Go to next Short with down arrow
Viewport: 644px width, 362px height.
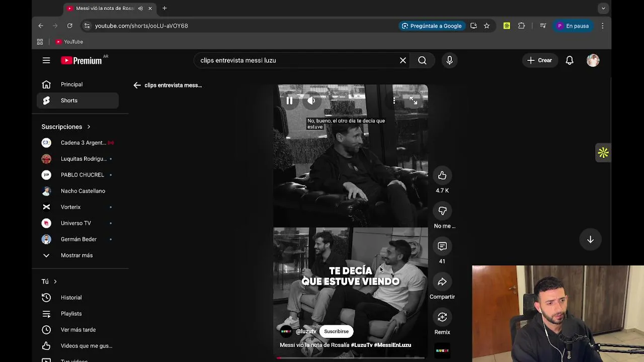pos(590,239)
